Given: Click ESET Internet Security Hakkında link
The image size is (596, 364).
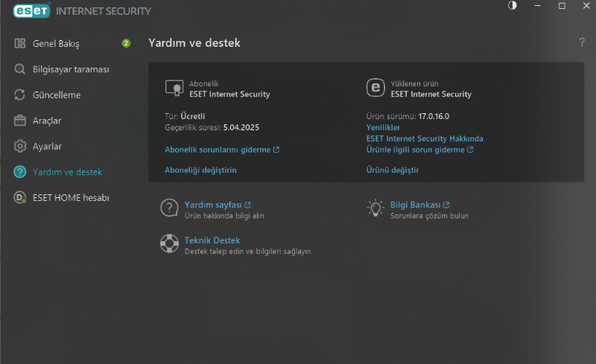Looking at the screenshot, I should coord(425,138).
